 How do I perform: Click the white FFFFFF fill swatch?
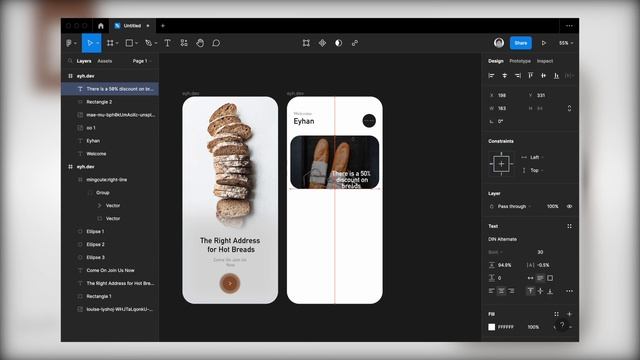pyautogui.click(x=492, y=327)
